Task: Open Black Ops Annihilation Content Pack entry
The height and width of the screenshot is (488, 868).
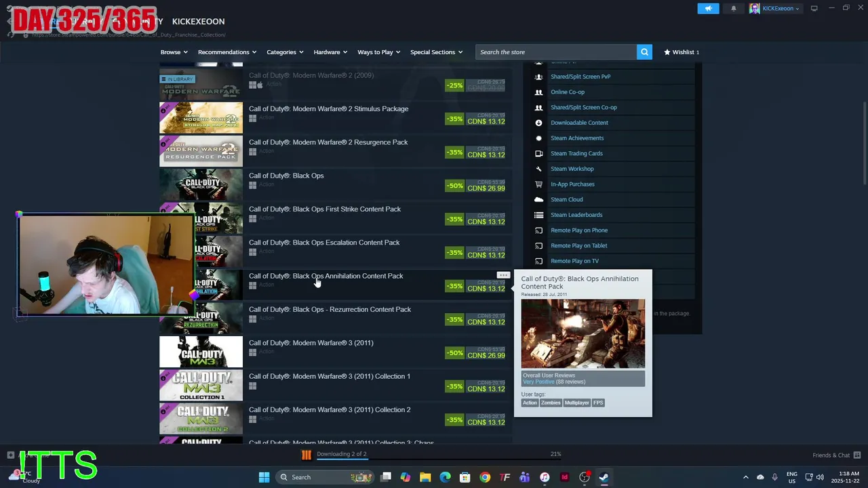Action: (336, 284)
